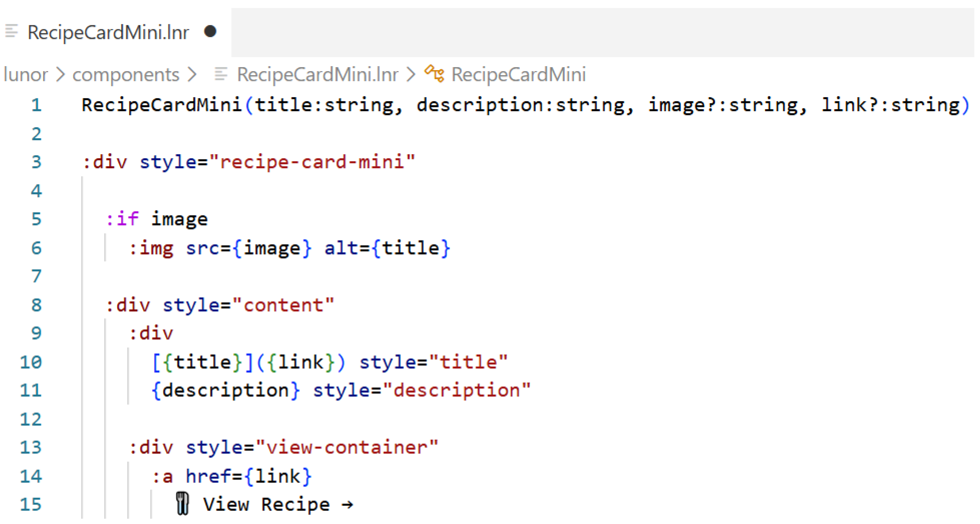
Task: Click the ":div" tag on line 9
Action: coord(151,334)
